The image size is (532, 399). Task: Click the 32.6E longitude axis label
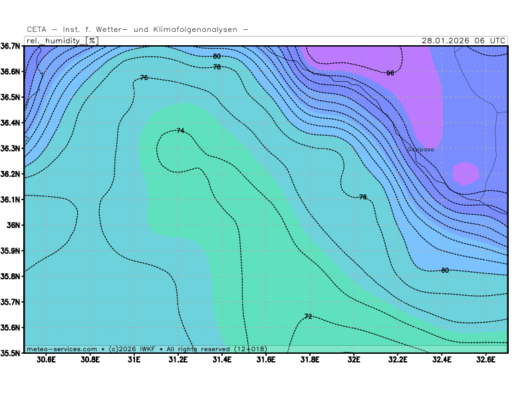485,360
